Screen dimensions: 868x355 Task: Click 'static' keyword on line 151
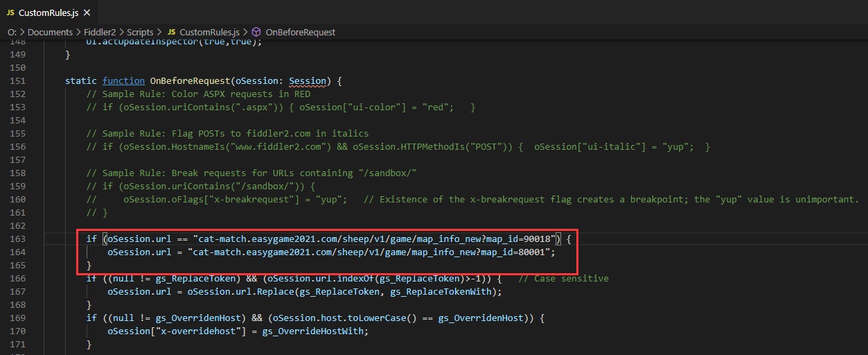click(81, 80)
